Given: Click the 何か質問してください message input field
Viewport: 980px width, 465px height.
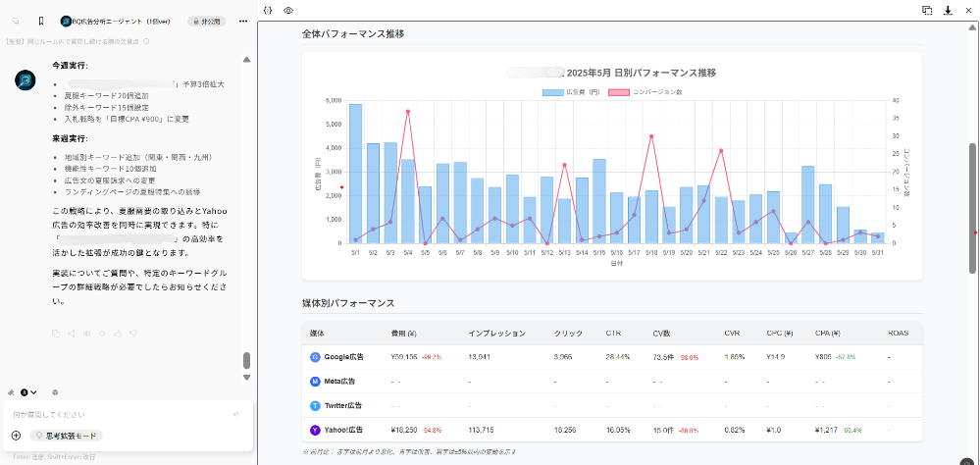Looking at the screenshot, I should (118, 415).
